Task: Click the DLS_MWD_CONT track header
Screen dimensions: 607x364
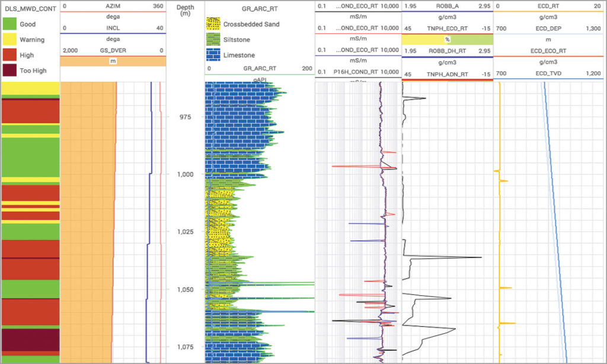Action: [30, 8]
